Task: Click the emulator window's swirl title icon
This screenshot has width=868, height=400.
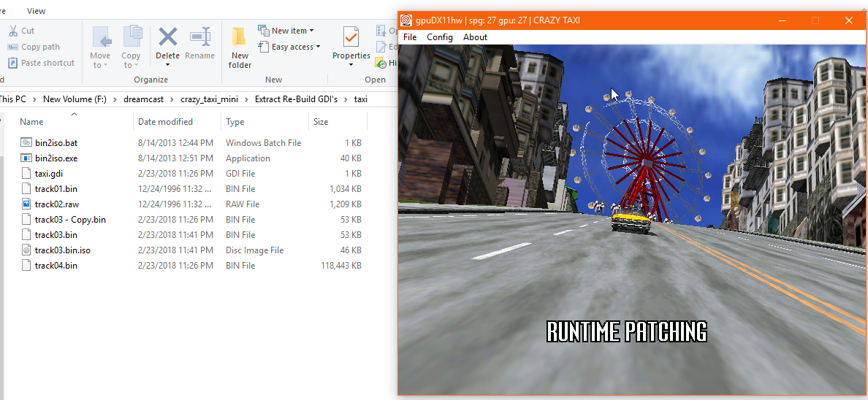Action: [406, 20]
